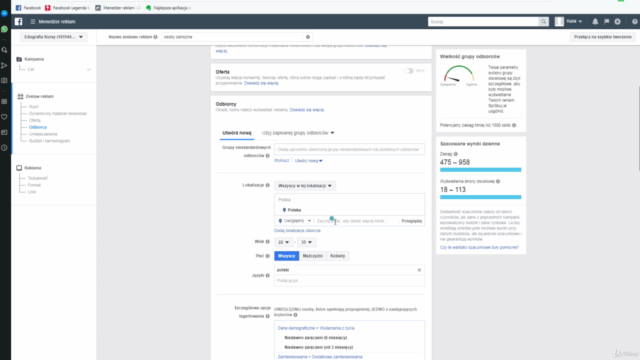Open Messenger icon in left sidebar

[x=4, y=13]
